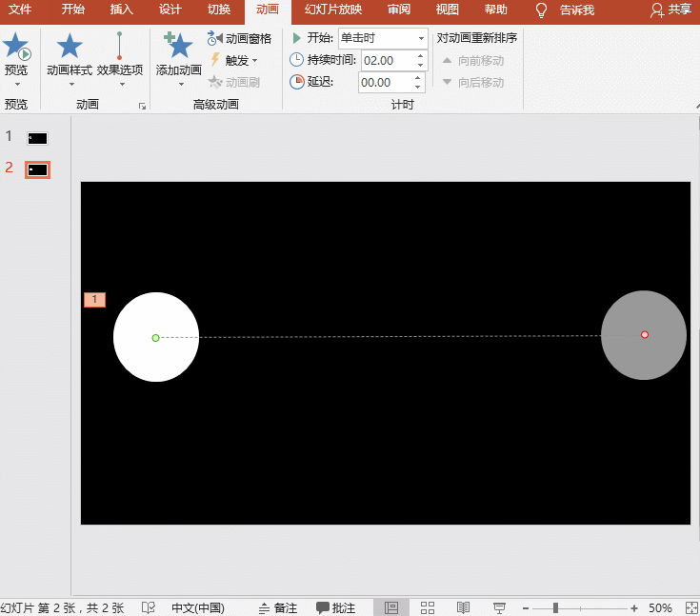Screen dimensions: 700x616
Task: Click the zoom slider handle
Action: point(555,608)
